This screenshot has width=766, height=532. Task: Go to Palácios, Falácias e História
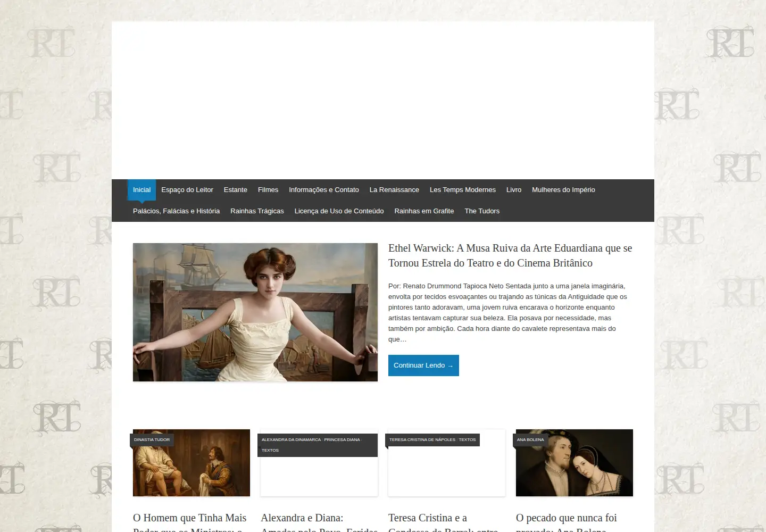(176, 211)
